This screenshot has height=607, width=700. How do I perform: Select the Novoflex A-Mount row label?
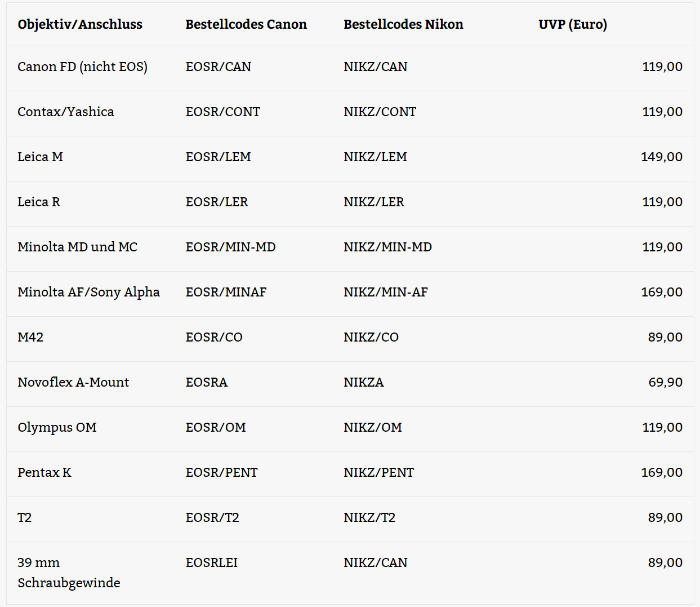73,382
